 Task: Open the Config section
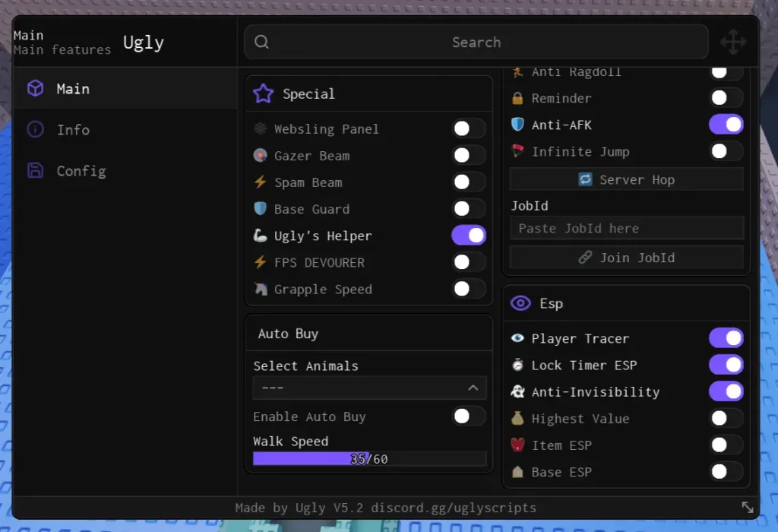click(x=81, y=170)
